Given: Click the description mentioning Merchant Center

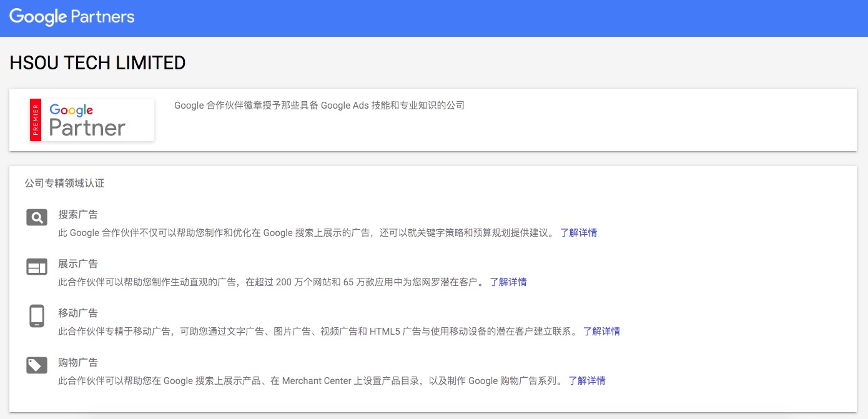Looking at the screenshot, I should 310,380.
